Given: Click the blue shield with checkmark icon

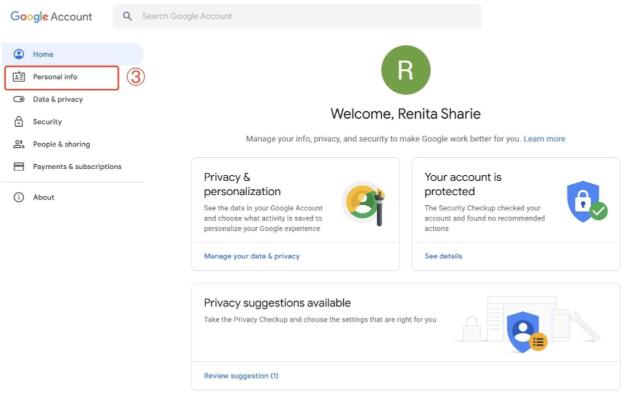Looking at the screenshot, I should click(x=587, y=201).
